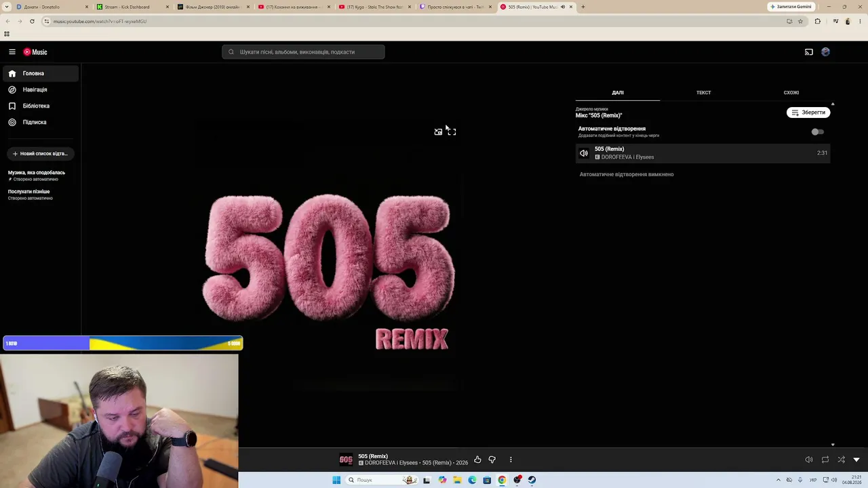868x488 pixels.
Task: Click the search magnifier icon
Action: coord(231,52)
